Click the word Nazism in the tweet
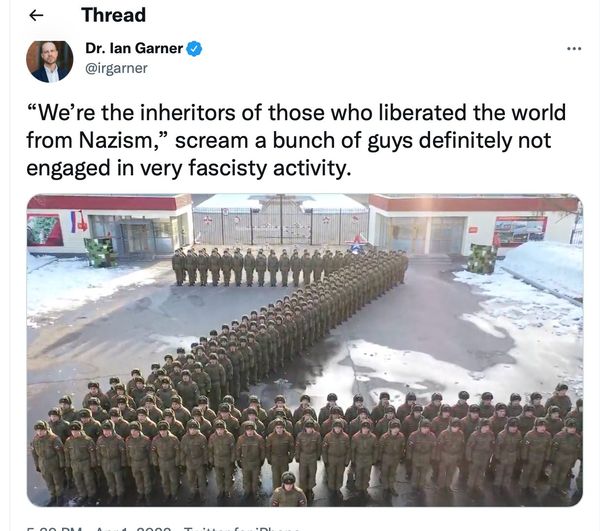Screen dimensions: 600x531 tap(117, 140)
